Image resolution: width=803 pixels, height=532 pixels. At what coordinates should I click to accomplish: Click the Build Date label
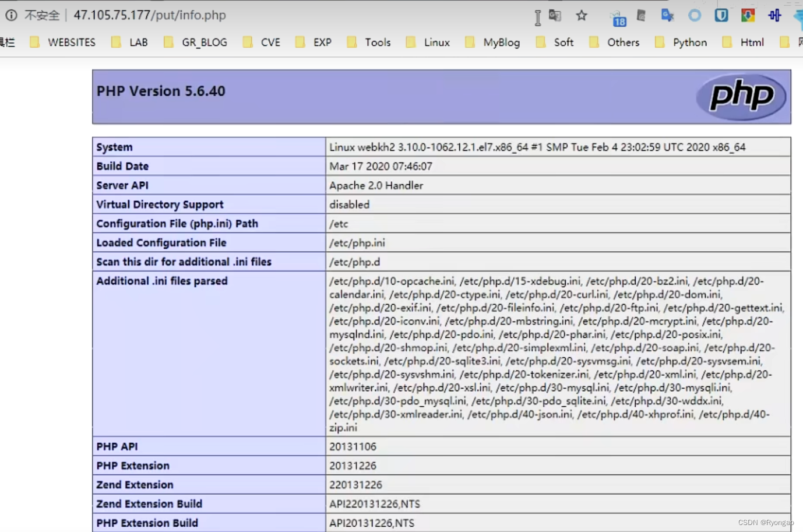pyautogui.click(x=122, y=166)
